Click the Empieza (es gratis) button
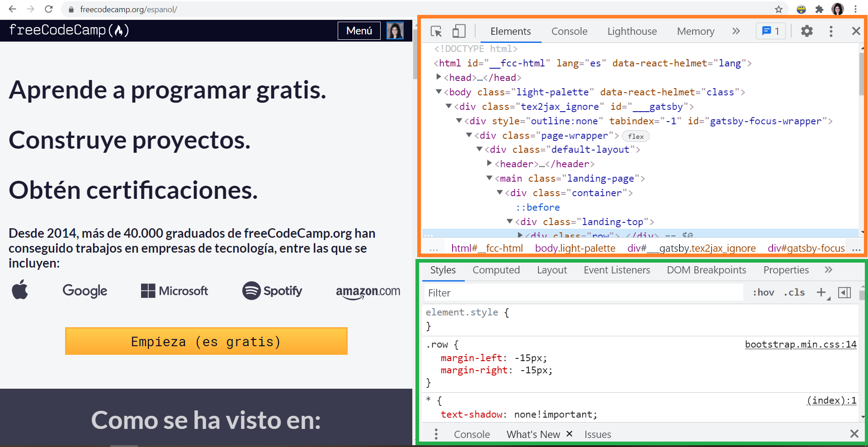868x447 pixels. click(206, 341)
